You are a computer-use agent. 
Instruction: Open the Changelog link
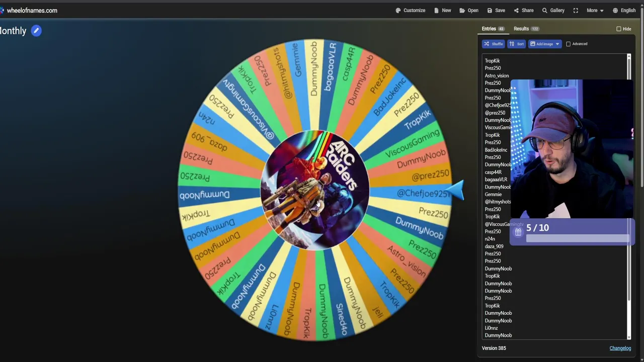click(620, 348)
